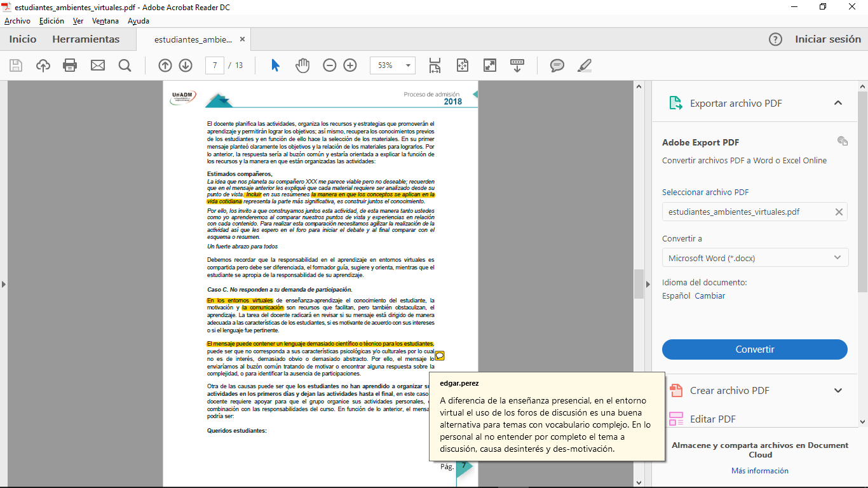The image size is (868, 488).
Task: Select the Add Note comment bubble tool
Action: [557, 65]
